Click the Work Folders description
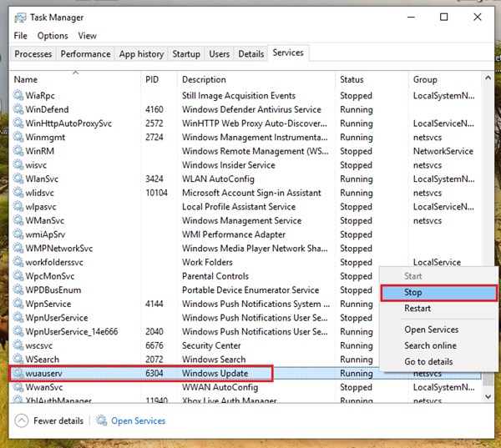This screenshot has width=501, height=448. pyautogui.click(x=207, y=262)
